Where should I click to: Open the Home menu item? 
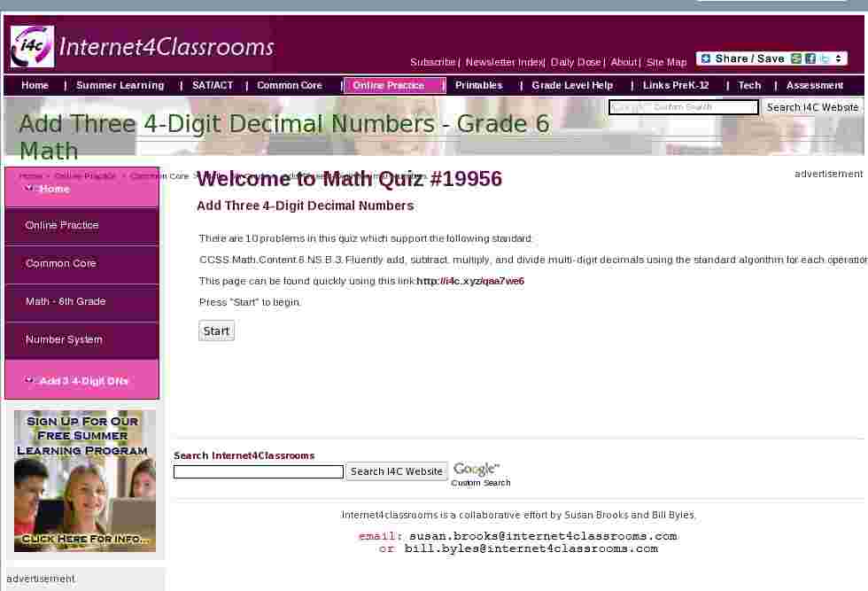click(x=35, y=85)
